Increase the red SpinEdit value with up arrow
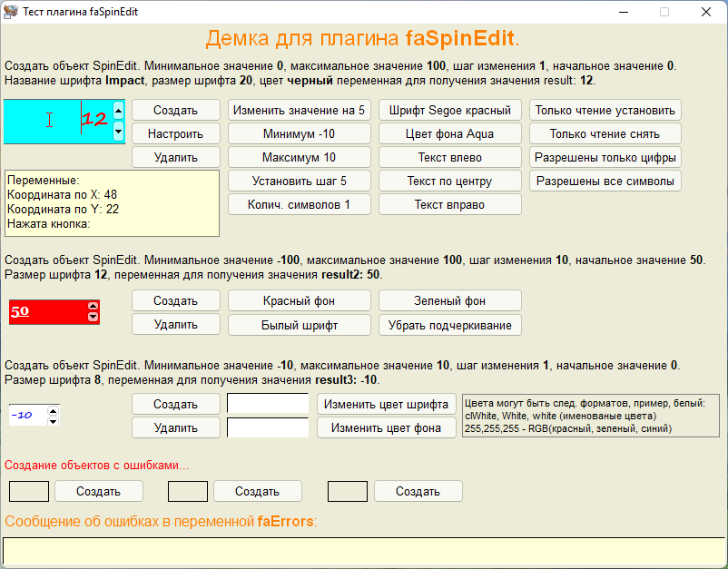This screenshot has height=569, width=728. tap(93, 307)
